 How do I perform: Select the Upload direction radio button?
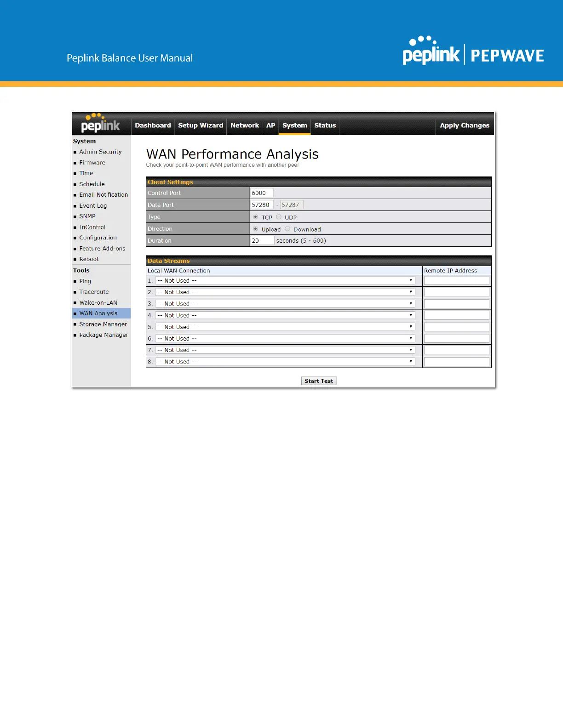[255, 229]
